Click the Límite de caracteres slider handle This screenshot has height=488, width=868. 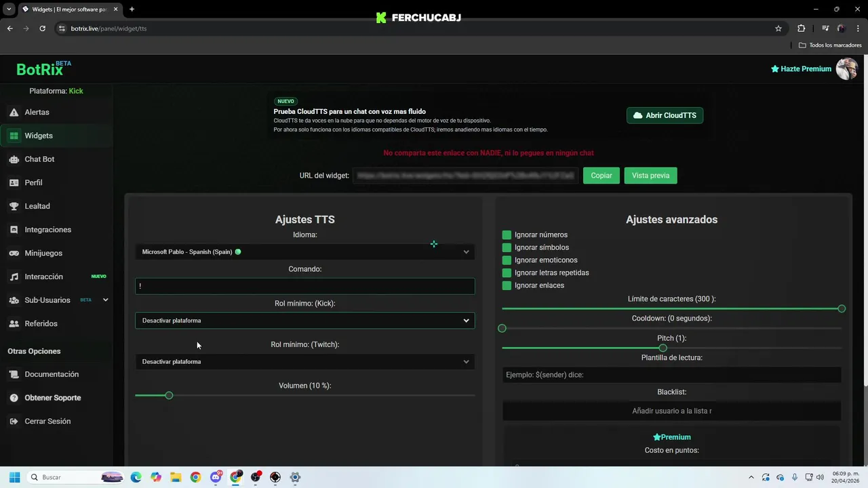[842, 308]
